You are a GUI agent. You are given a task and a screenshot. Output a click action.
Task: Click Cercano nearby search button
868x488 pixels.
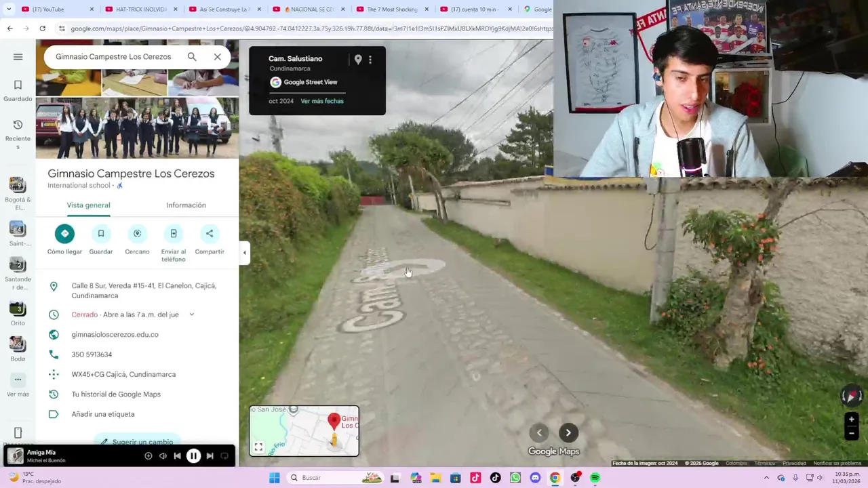137,240
